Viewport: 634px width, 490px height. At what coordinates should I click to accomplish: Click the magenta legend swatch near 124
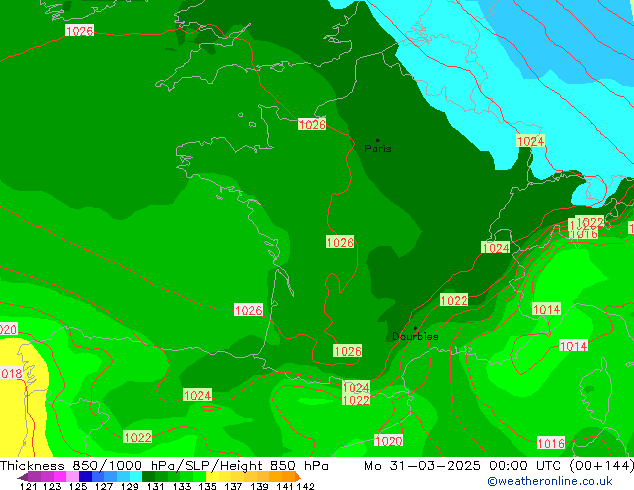59,477
